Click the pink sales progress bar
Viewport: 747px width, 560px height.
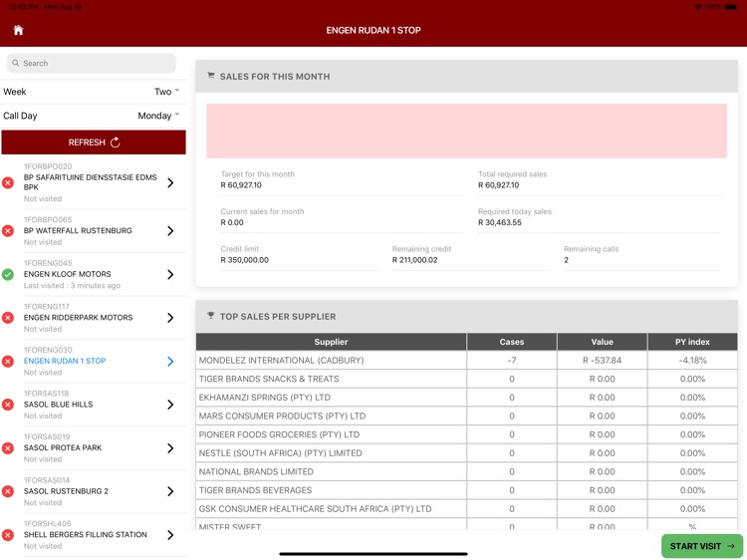pos(466,131)
